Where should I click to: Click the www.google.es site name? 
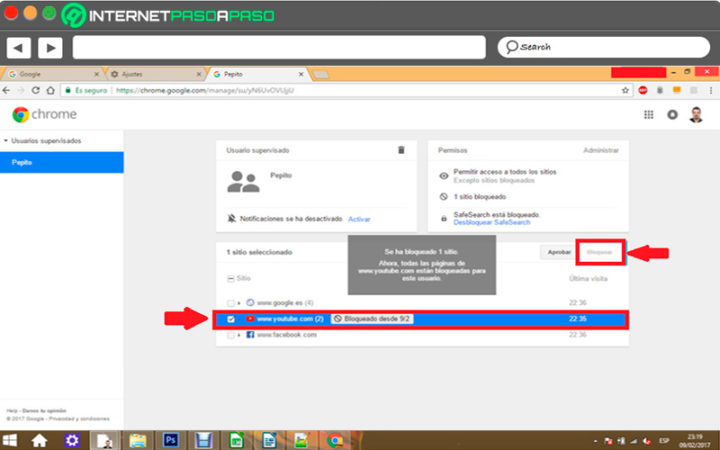tap(279, 303)
